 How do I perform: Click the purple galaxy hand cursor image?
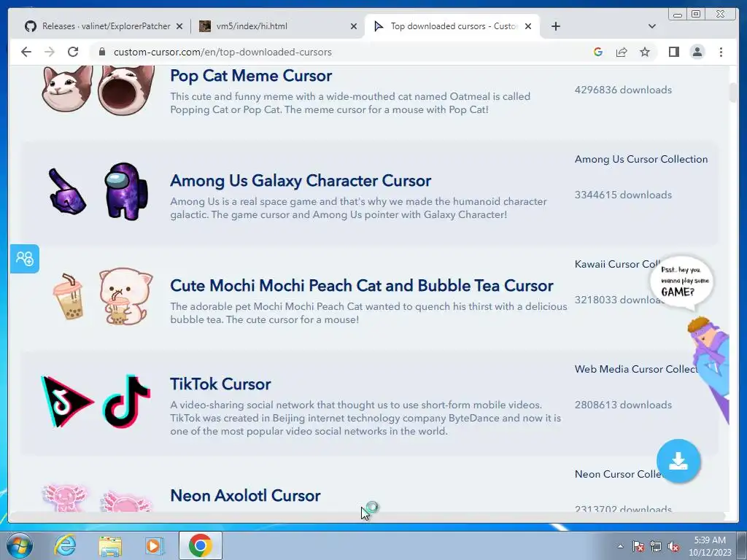pos(67,192)
